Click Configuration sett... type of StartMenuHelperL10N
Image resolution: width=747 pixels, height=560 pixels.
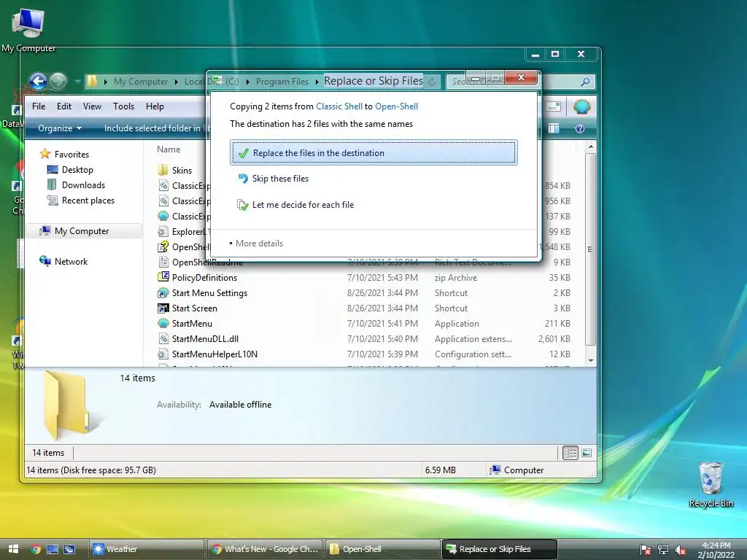473,354
